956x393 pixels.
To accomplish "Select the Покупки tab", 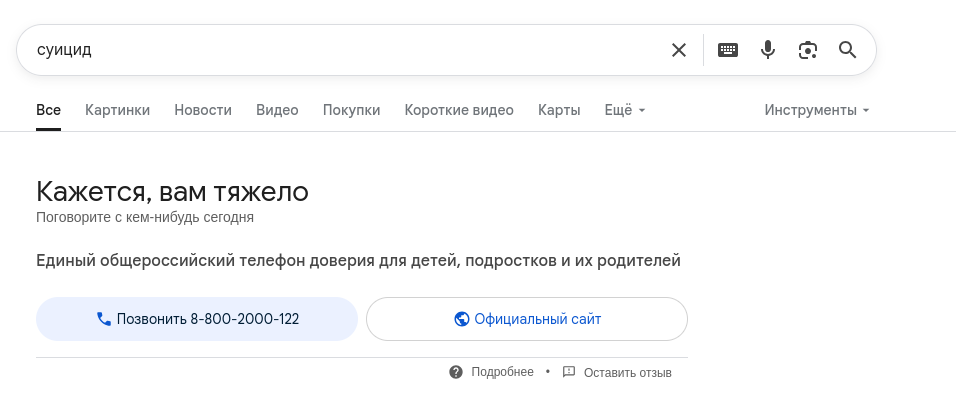I will click(x=352, y=110).
